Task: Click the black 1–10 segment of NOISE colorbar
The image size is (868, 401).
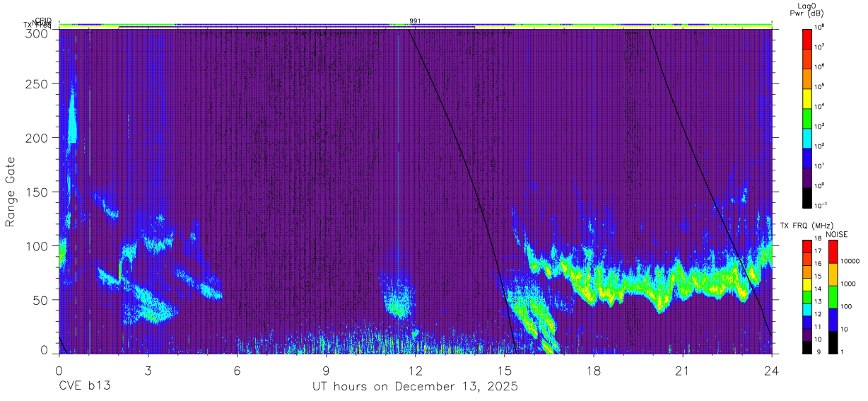Action: [833, 342]
